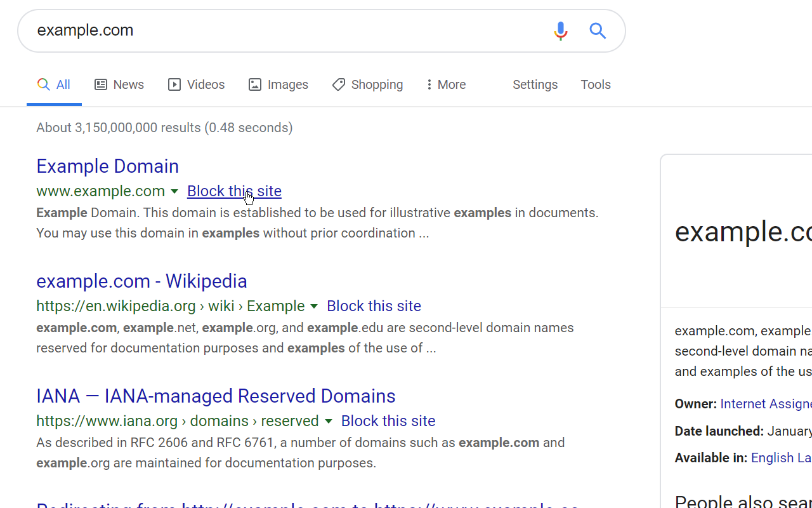Image resolution: width=812 pixels, height=508 pixels.
Task: Click the Wikipedia result description snippet
Action: (305, 338)
